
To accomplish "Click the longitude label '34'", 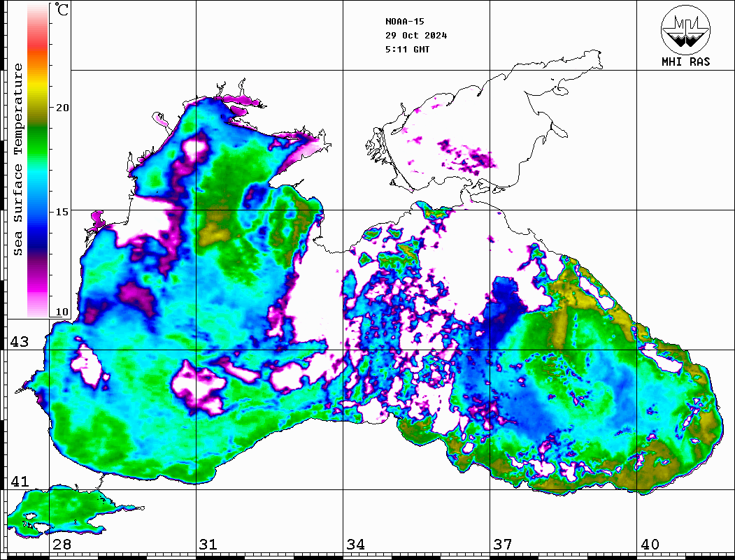I will [x=355, y=544].
